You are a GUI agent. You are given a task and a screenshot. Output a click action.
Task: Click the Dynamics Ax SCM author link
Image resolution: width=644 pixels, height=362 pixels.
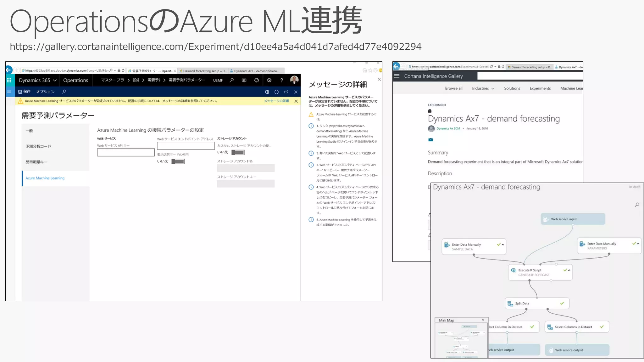tap(448, 129)
